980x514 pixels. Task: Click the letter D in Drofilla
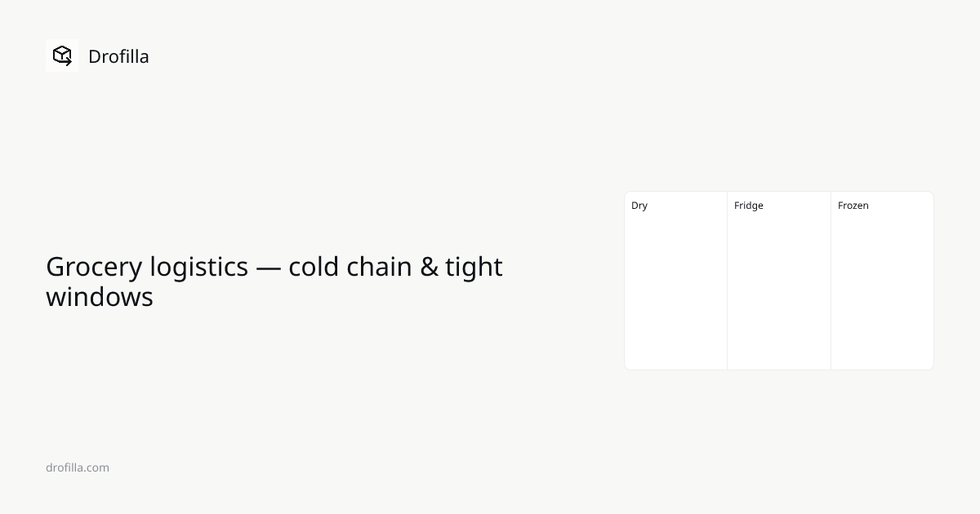(94, 56)
